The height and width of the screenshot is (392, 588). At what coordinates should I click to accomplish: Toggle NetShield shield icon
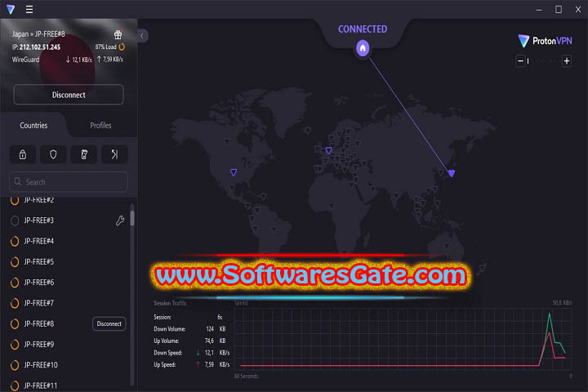(53, 154)
